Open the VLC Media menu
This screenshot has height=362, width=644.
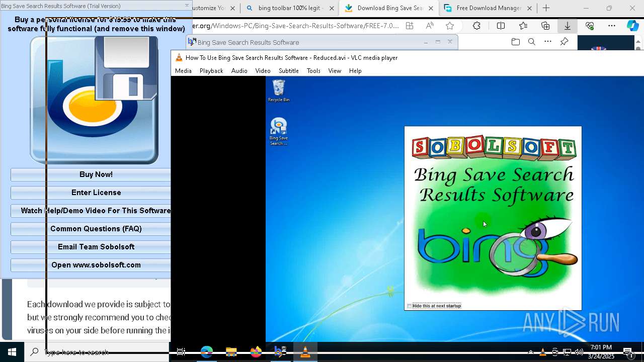[x=183, y=71]
